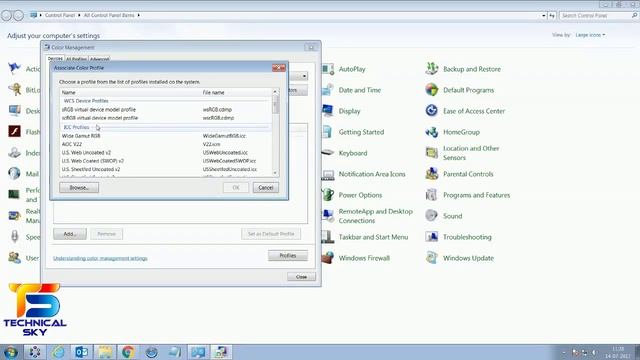
Task: Select U.S. Web Coated (SWOP) v2 profile
Action: 166,161
